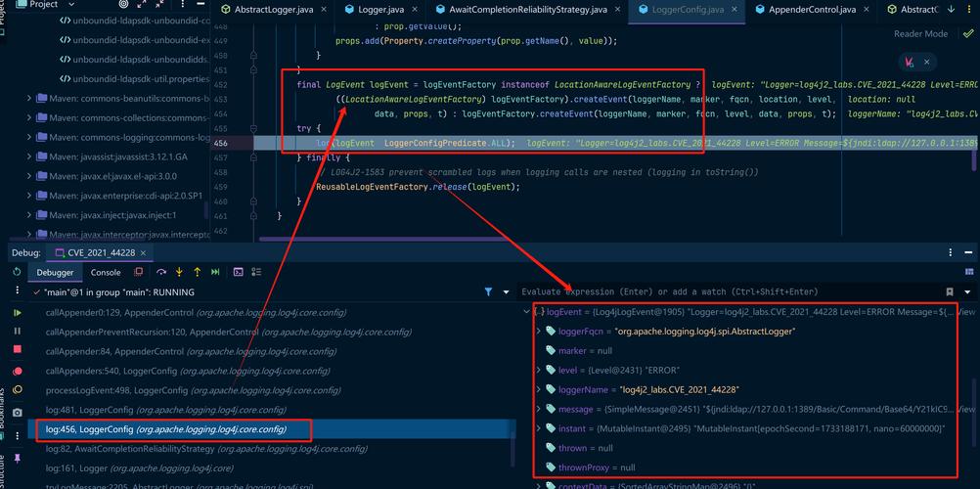Viewport: 980px width, 489px height.
Task: Select frame log:481, LoggerConfig
Action: [272, 410]
